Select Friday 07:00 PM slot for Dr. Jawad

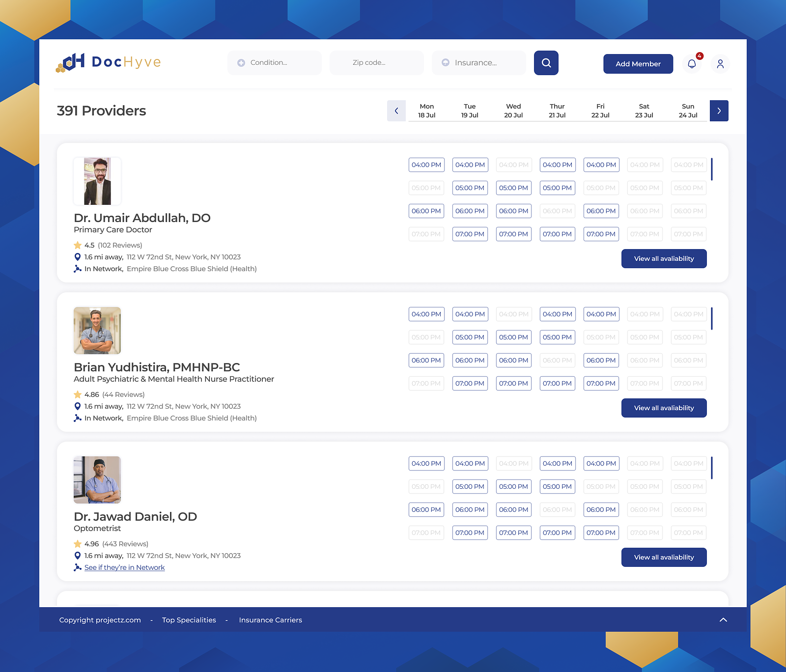(x=601, y=532)
